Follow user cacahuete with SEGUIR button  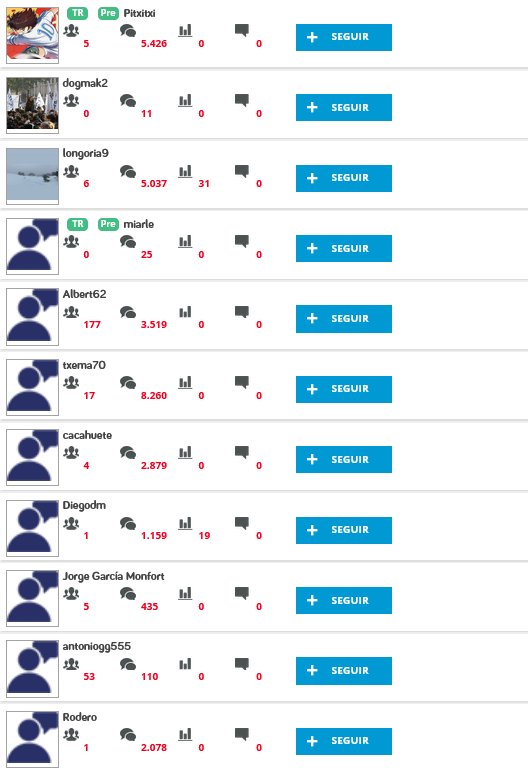coord(344,459)
